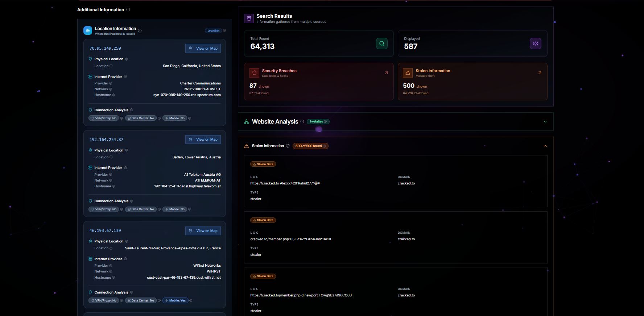The height and width of the screenshot is (316, 644).
Task: Click the search icon in Total Found card
Action: (382, 43)
